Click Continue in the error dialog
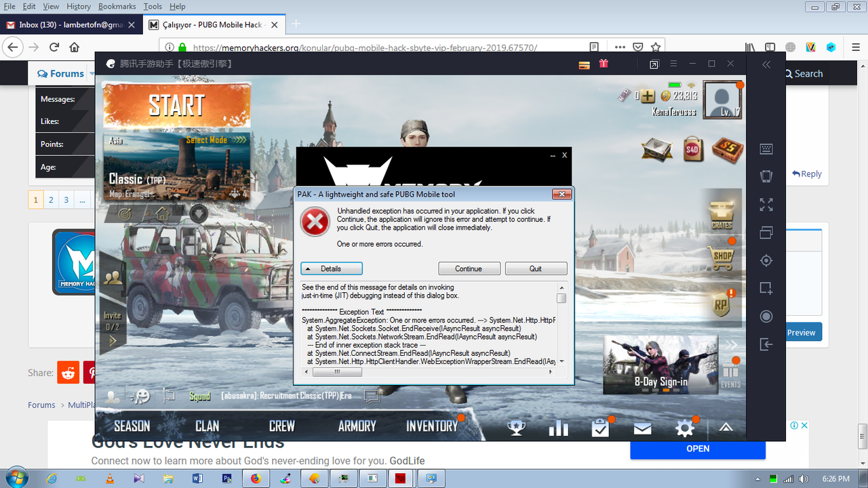The image size is (868, 488). (x=469, y=268)
